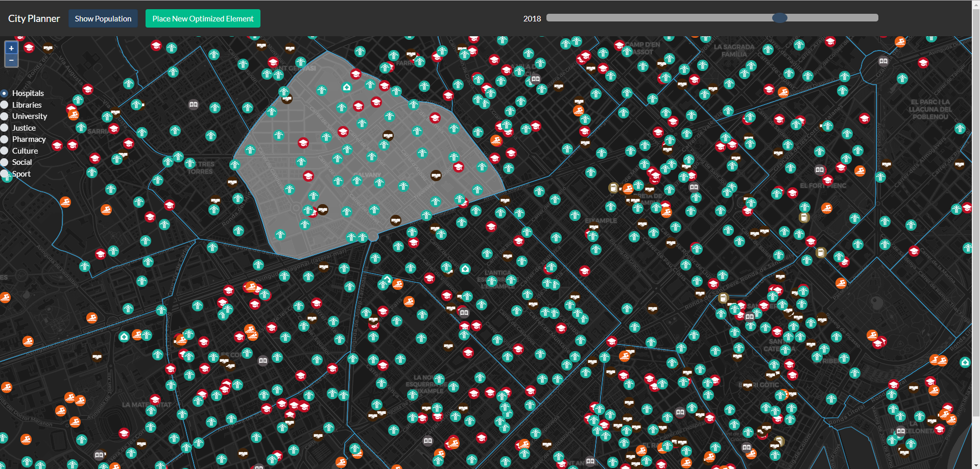
Task: Click the EL PARC I LA LLACUNA DEL POBLENOU label
Action: 930,109
